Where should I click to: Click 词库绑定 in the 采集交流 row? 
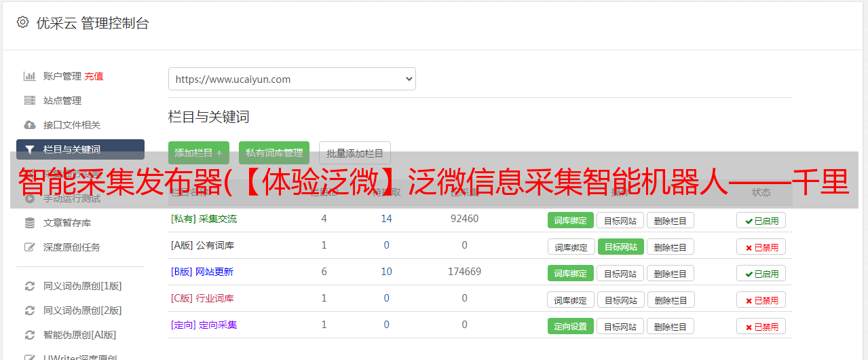point(571,220)
